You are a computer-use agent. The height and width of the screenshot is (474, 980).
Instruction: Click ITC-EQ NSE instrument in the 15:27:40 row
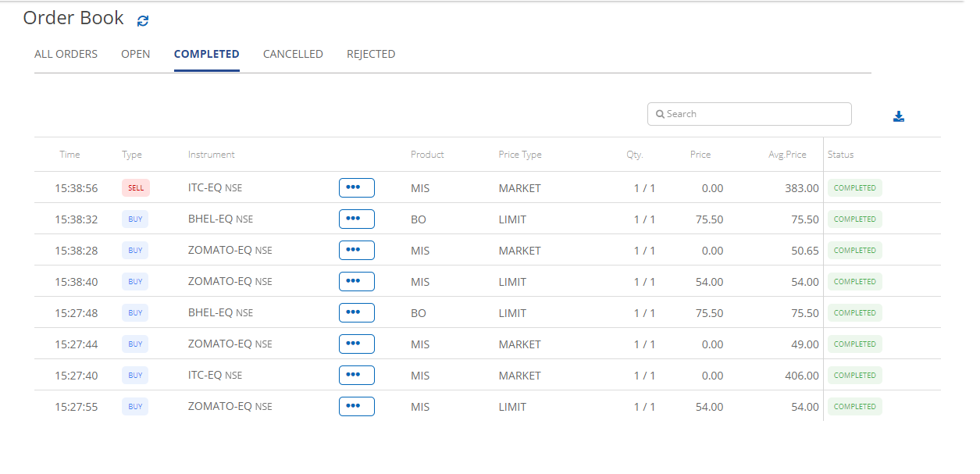[216, 375]
